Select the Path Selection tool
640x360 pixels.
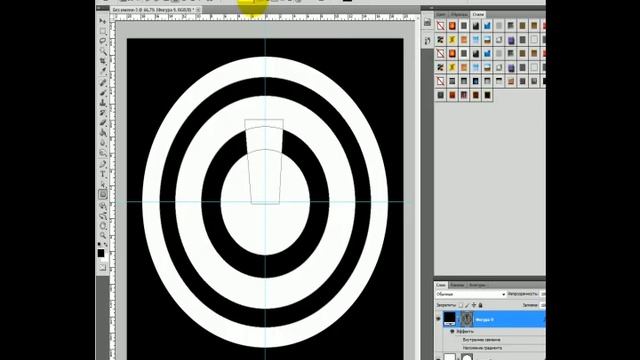(103, 184)
